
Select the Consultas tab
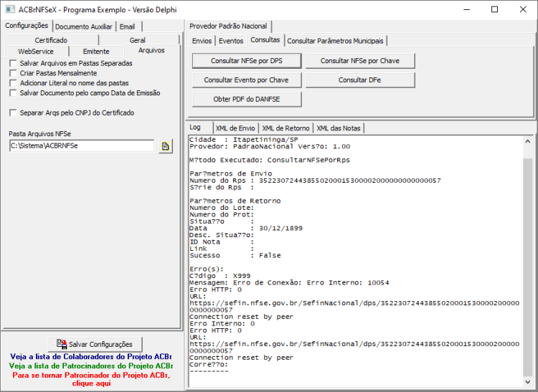point(265,39)
